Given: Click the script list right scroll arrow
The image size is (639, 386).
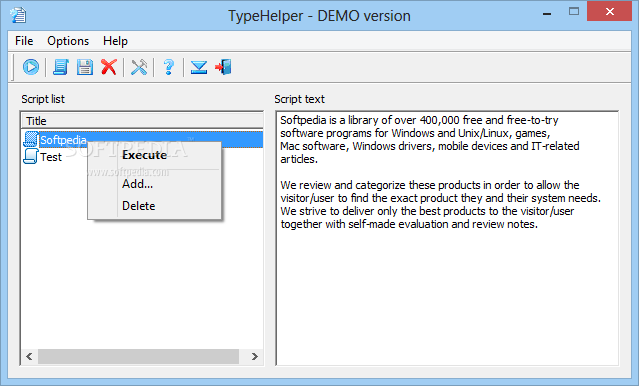Looking at the screenshot, I should pos(255,357).
